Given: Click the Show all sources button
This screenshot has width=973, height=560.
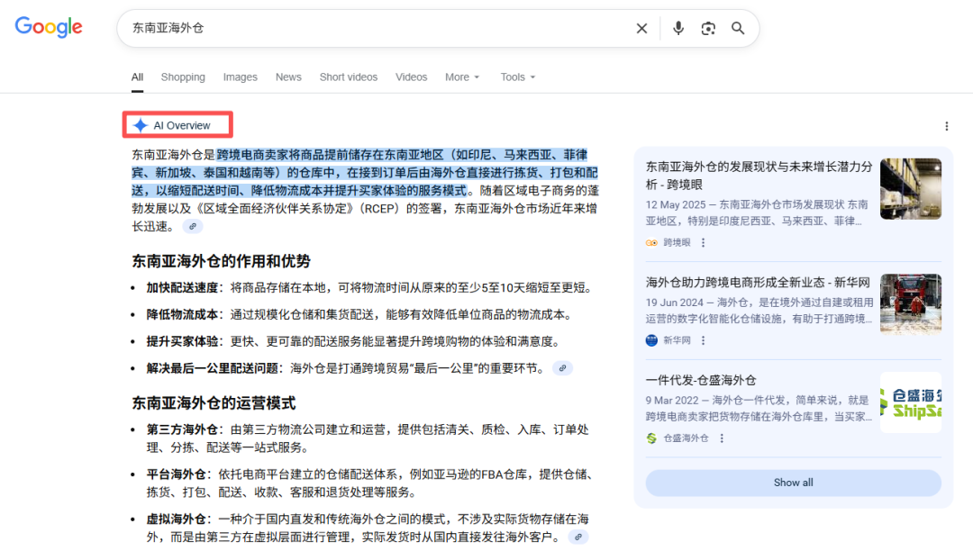Looking at the screenshot, I should (x=793, y=483).
